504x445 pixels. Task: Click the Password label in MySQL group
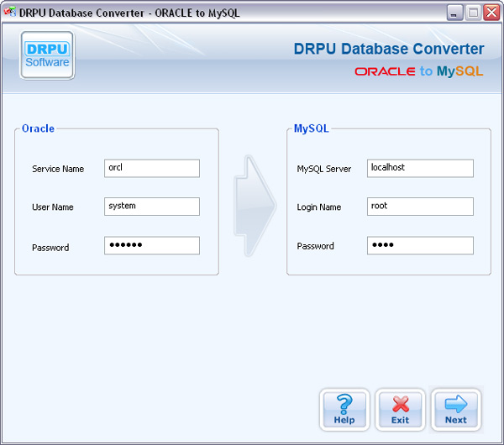click(315, 246)
